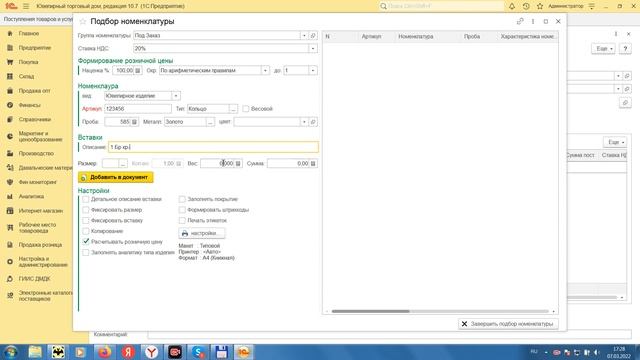Viewport: 640px width, 360px height.
Task: Click Еще button in background document toolbar
Action: [x=603, y=49]
